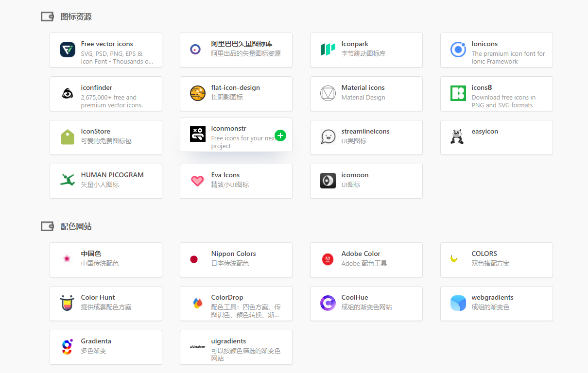The image size is (588, 373).
Task: Click the text 矢量小人图标
Action: point(100,185)
